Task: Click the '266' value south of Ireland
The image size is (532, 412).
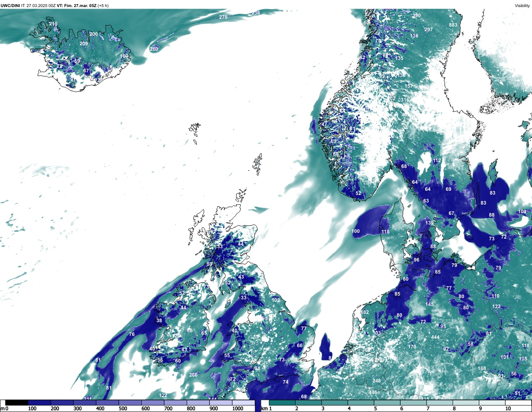Action: point(193,375)
